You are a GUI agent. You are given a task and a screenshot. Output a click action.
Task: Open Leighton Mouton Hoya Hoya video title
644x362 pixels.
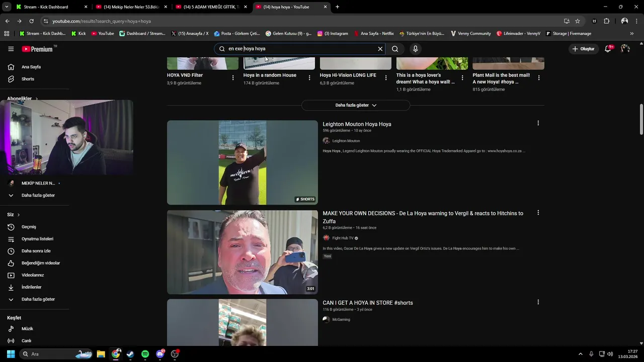pos(357,124)
